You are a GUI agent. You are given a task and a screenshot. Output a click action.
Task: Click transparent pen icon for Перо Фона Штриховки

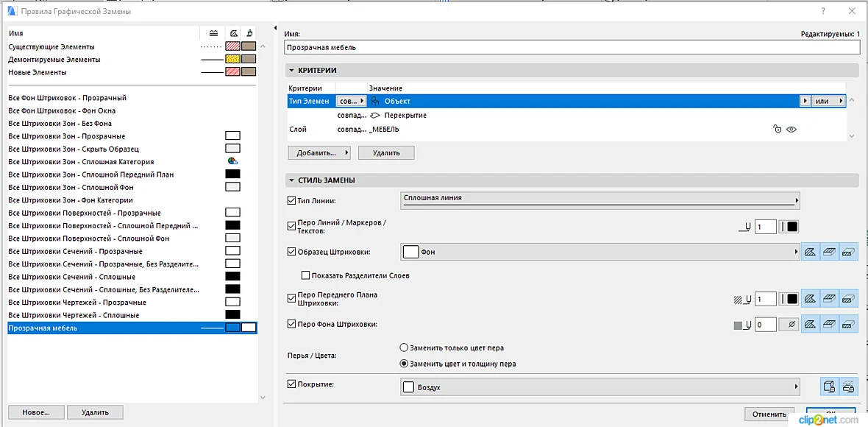[789, 325]
